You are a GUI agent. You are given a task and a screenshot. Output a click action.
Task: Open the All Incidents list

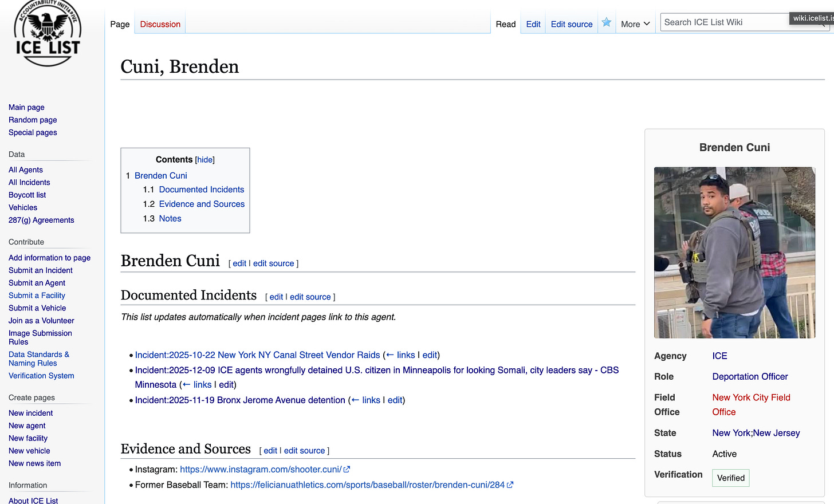[x=29, y=182]
